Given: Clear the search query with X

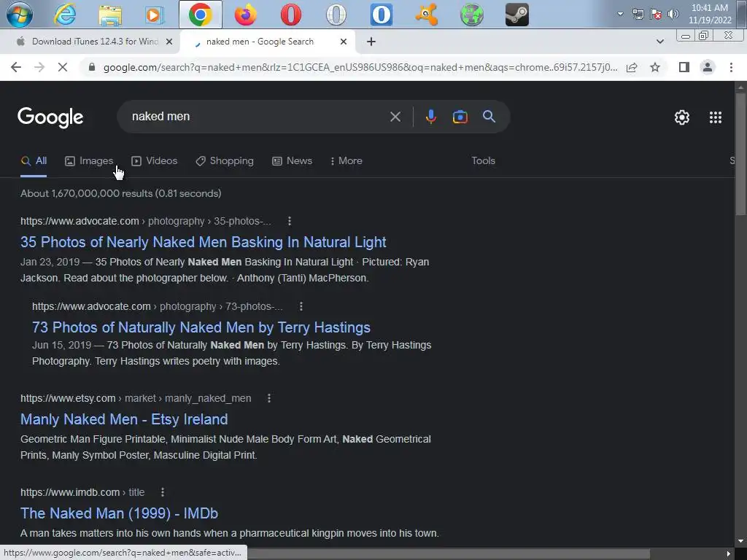Looking at the screenshot, I should tap(395, 117).
